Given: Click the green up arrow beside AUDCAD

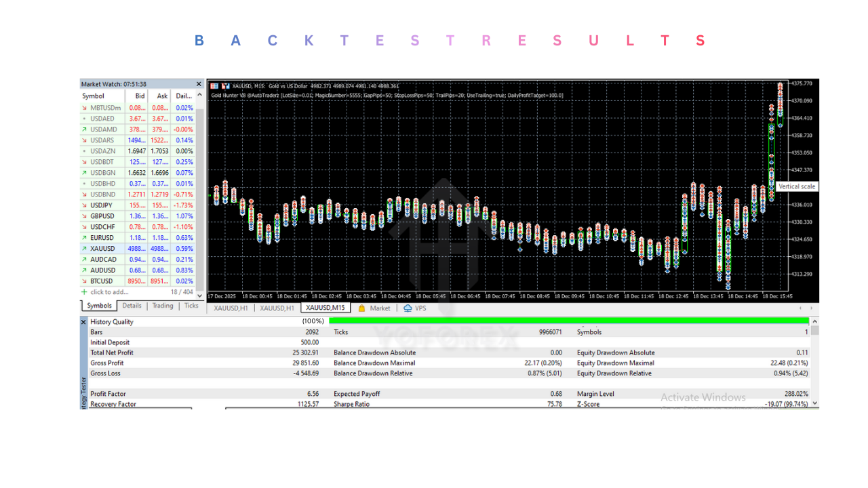Looking at the screenshot, I should (84, 260).
